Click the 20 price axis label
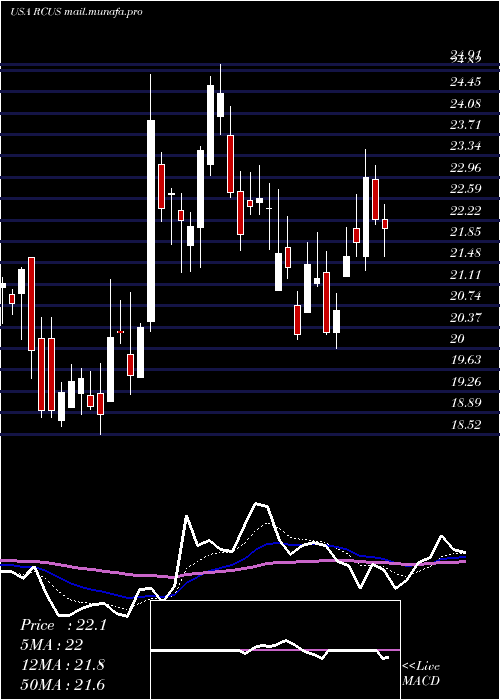The height and width of the screenshot is (700, 500). click(458, 339)
